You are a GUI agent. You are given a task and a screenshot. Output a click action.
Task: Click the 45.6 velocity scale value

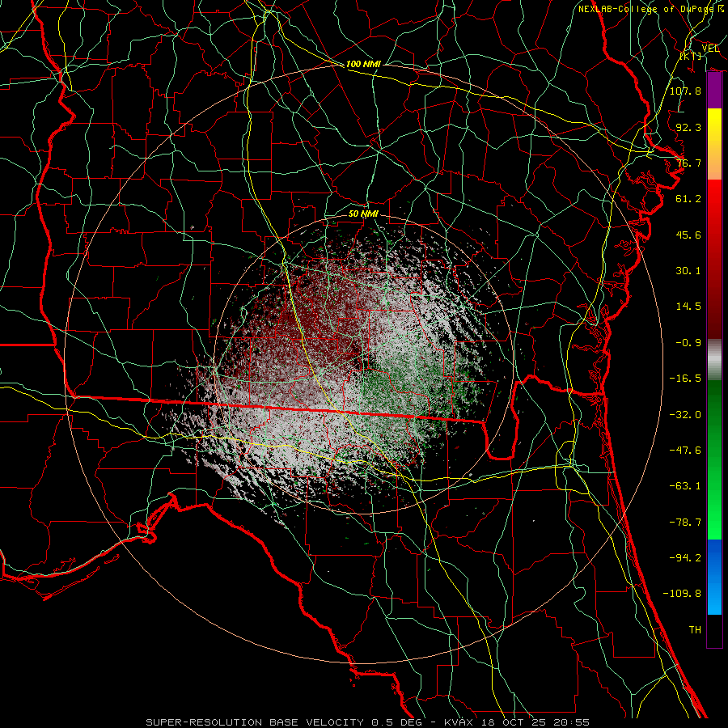tap(688, 235)
